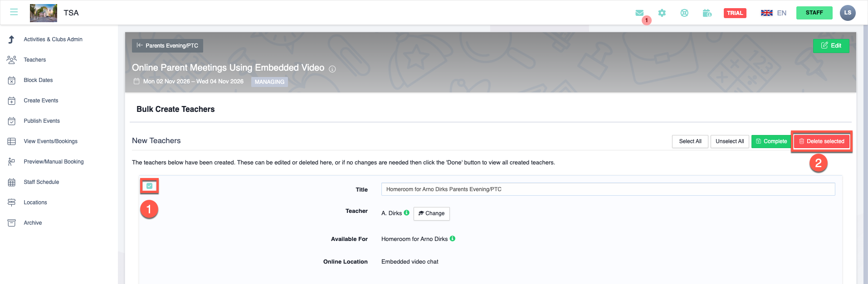
Task: Go to Staff Schedule in sidebar
Action: click(41, 182)
